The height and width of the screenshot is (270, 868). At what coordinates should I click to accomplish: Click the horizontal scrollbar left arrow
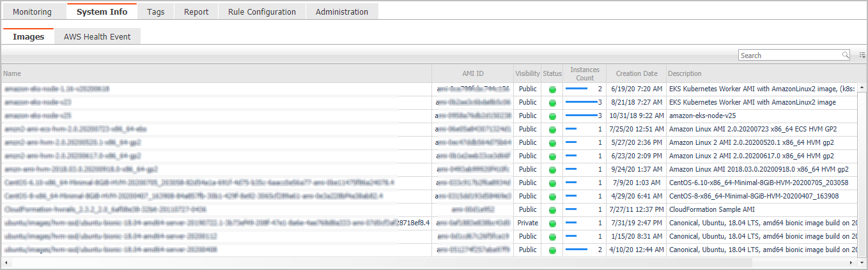click(5, 262)
